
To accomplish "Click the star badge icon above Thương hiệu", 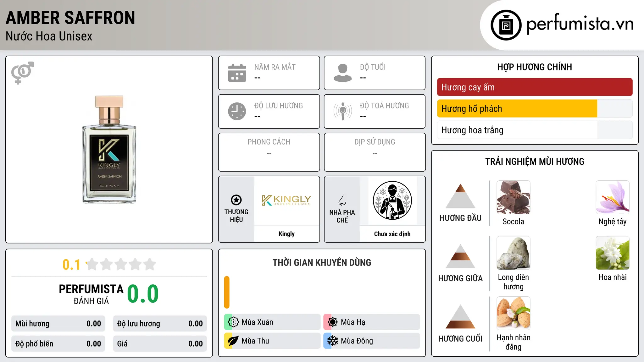I will tap(236, 200).
